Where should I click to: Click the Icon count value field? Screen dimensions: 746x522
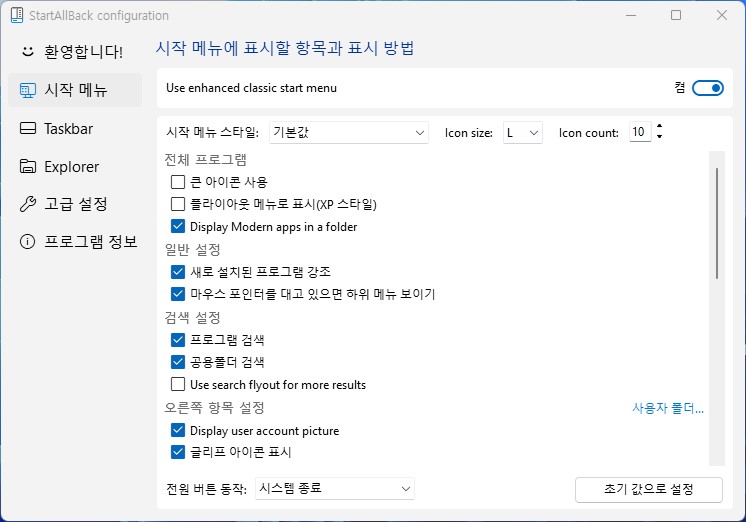[x=639, y=132]
